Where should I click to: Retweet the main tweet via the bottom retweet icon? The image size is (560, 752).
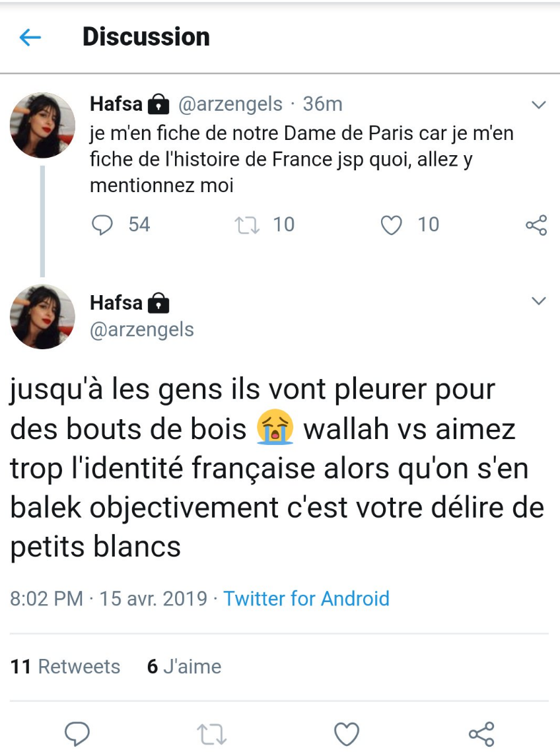click(212, 734)
